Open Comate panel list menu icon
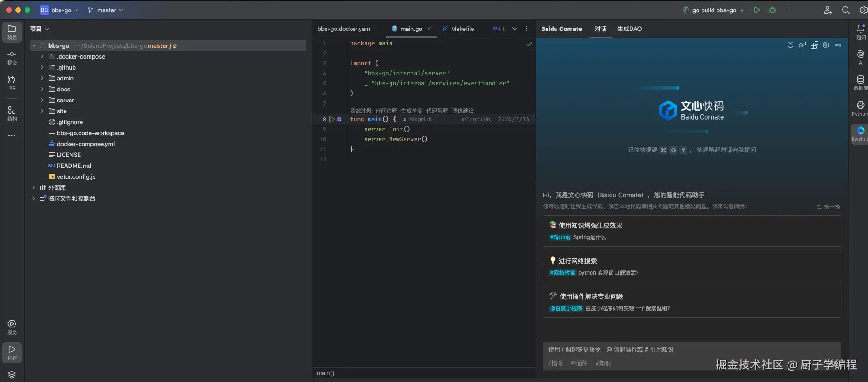Screen dimensions: 868x382 click(838, 45)
